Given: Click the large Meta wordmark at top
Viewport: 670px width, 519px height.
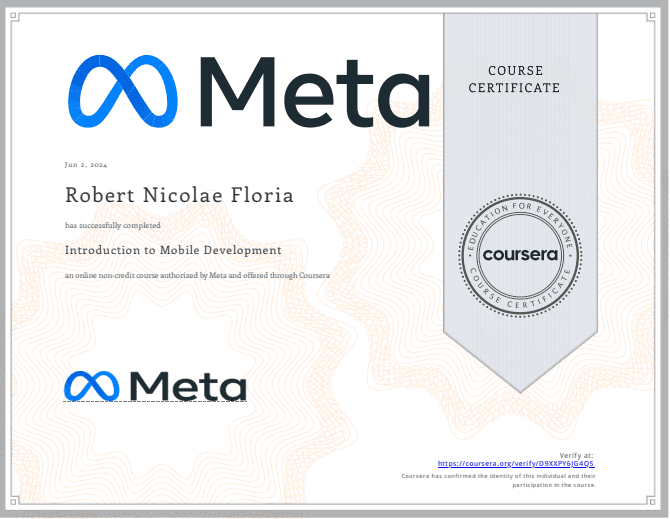Looking at the screenshot, I should click(x=315, y=92).
